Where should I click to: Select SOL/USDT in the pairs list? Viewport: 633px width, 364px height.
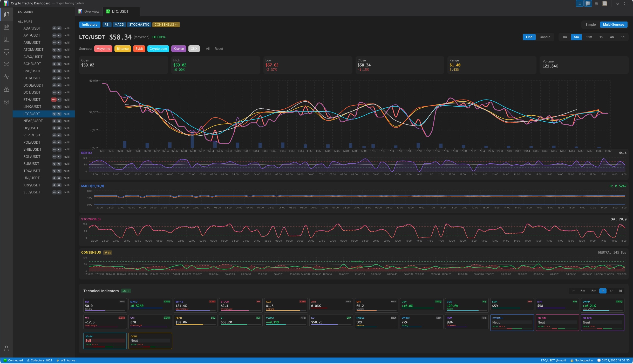click(32, 157)
